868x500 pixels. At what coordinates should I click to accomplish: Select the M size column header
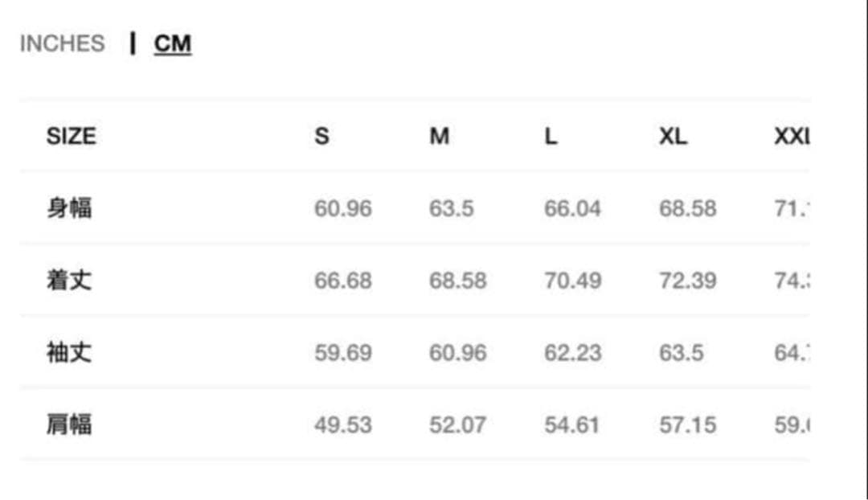click(x=439, y=137)
